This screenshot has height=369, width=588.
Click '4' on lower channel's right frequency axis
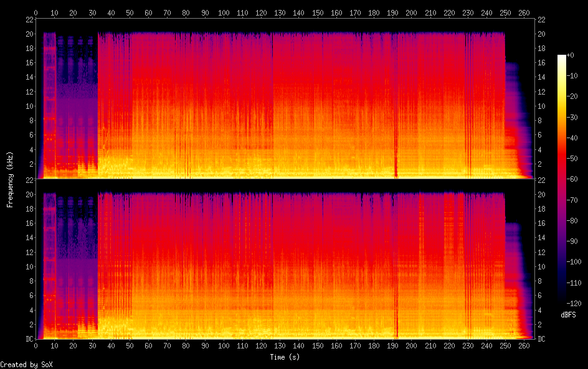tap(539, 310)
